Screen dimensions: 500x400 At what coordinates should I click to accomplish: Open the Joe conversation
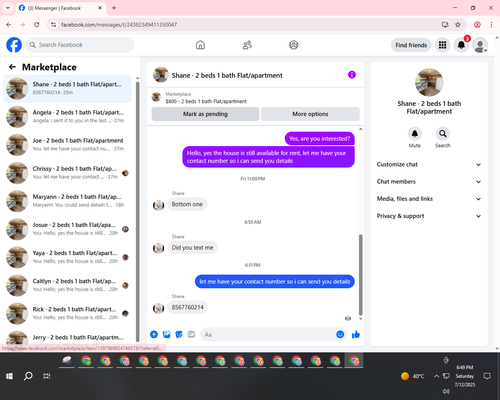(x=67, y=145)
